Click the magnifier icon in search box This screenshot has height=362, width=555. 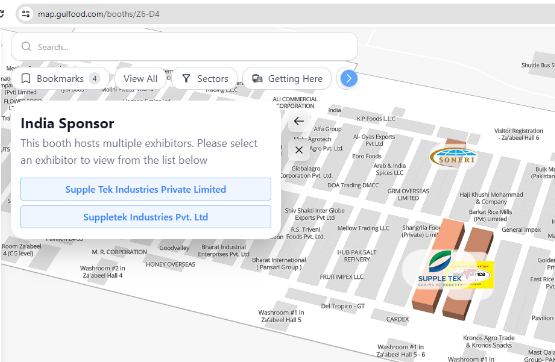click(x=26, y=46)
